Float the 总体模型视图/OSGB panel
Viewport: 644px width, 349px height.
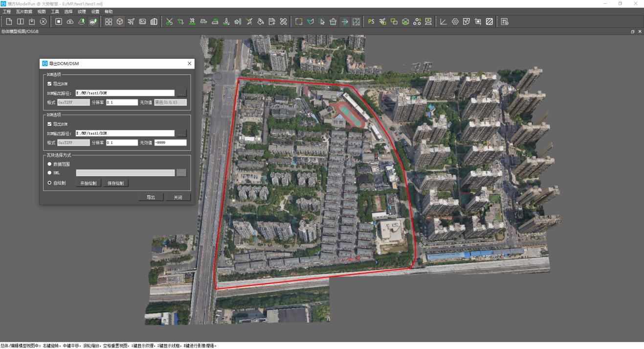coord(633,31)
